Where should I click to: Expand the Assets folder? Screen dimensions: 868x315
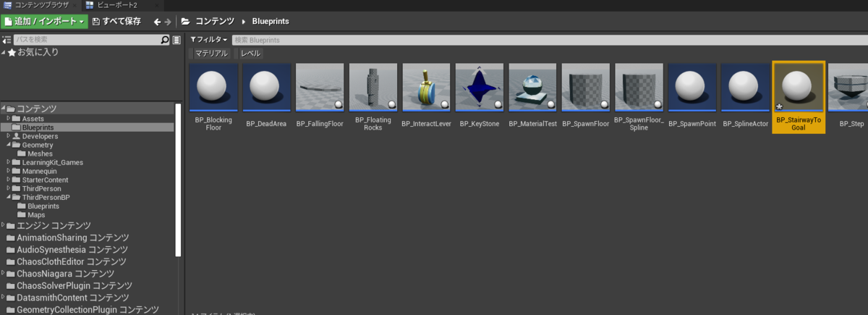pyautogui.click(x=8, y=119)
